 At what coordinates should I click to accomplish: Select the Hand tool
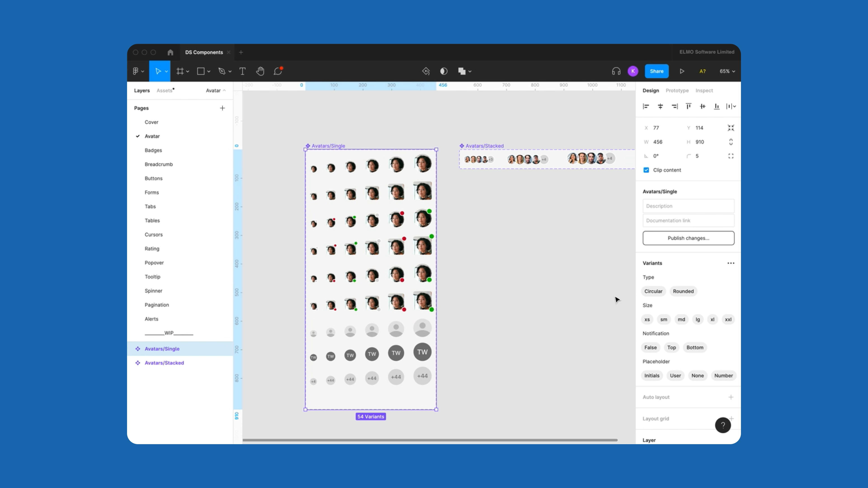click(260, 71)
